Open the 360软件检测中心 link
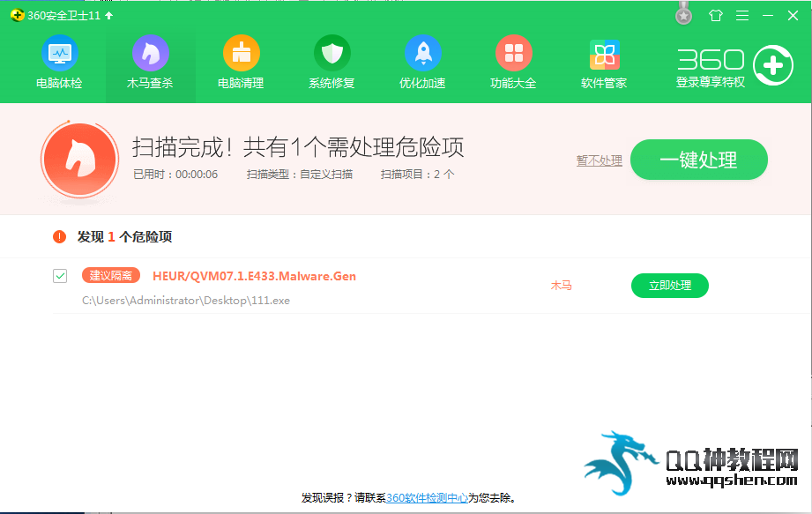Screen dimensions: 812x514 point(428,498)
